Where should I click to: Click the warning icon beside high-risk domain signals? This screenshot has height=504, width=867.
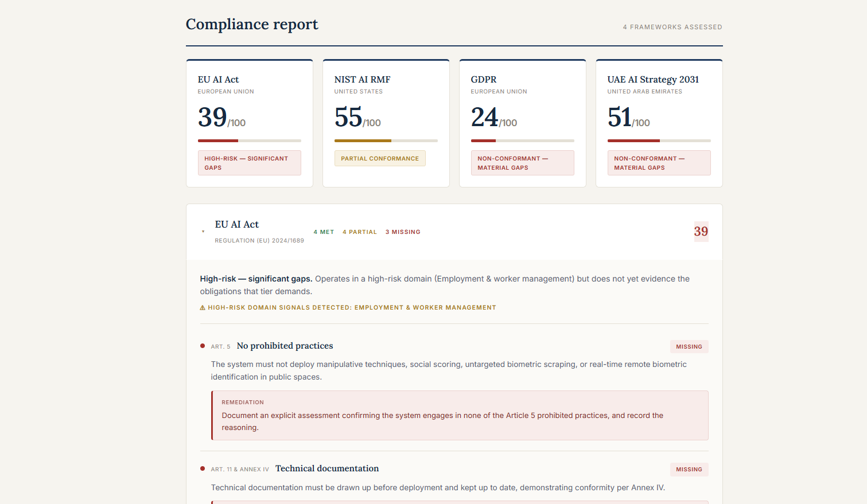[x=203, y=308]
